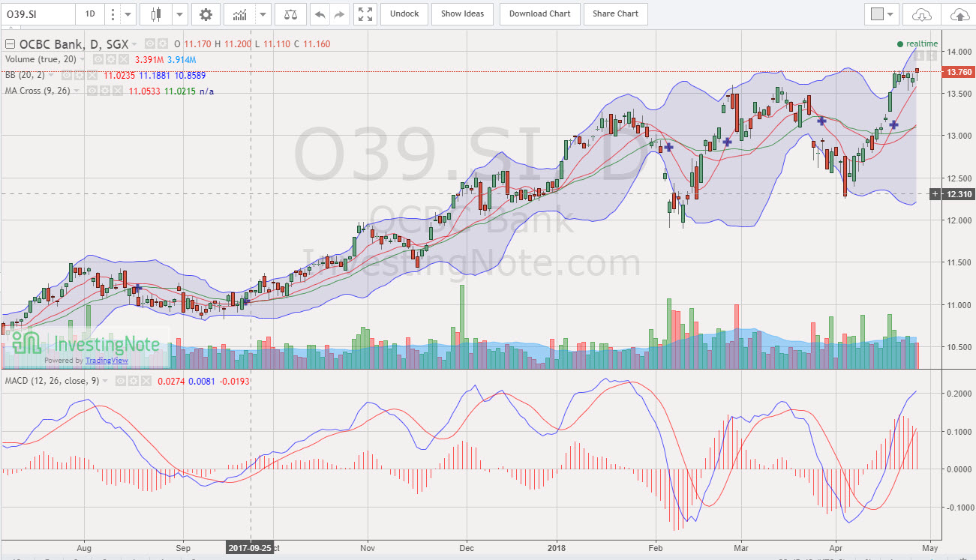Viewport: 976px width, 560px height.
Task: Click the snapshot color square swatch
Action: pos(876,13)
